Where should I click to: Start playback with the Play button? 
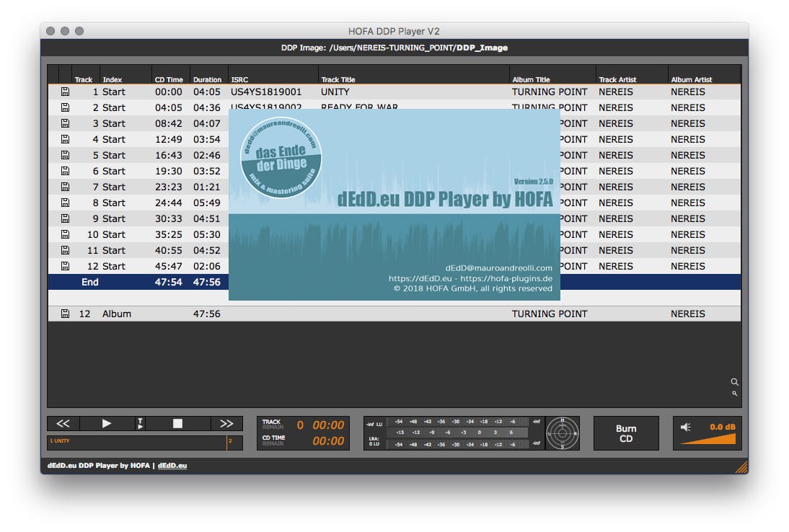click(x=107, y=423)
